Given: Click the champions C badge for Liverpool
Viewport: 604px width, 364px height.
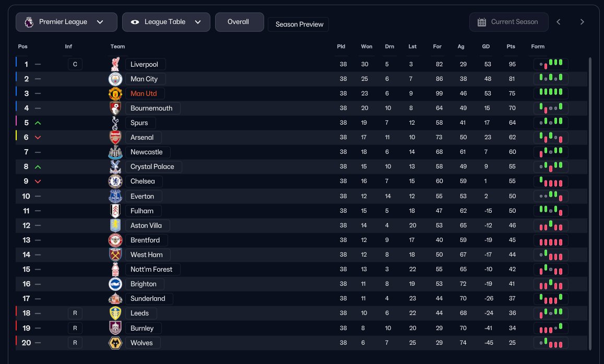Looking at the screenshot, I should click(75, 64).
